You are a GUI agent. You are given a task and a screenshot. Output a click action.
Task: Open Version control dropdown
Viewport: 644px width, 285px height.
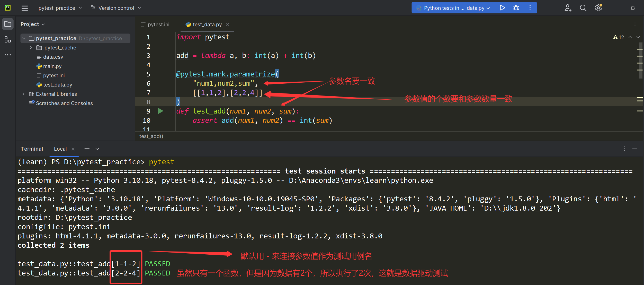pos(116,8)
